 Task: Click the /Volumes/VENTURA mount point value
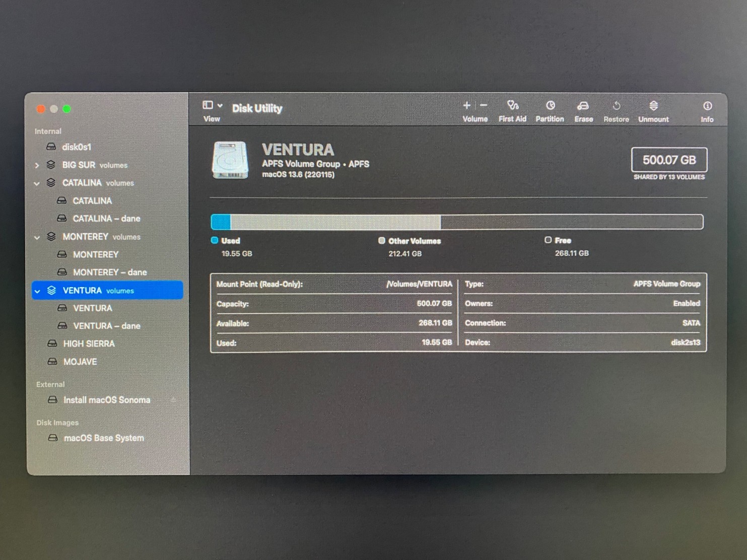(x=419, y=284)
